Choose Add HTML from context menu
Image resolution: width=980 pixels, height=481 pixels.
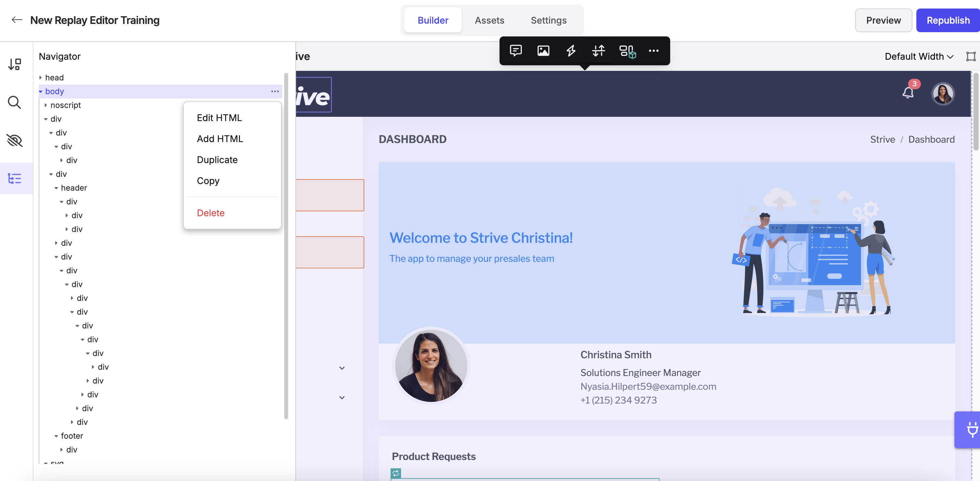tap(220, 138)
